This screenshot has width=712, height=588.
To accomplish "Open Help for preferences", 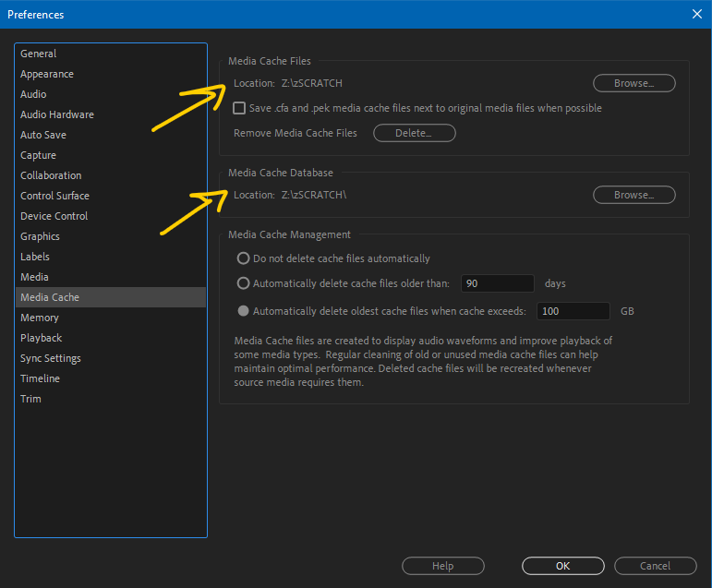I will pos(442,566).
